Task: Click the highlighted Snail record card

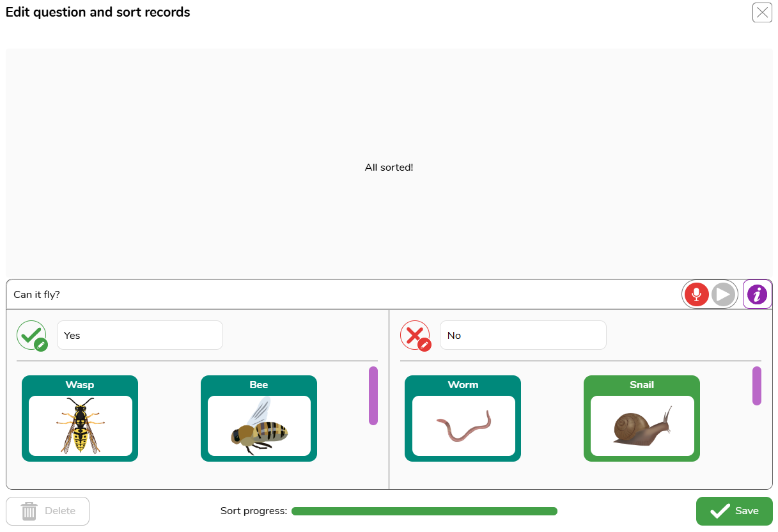Action: [x=642, y=418]
